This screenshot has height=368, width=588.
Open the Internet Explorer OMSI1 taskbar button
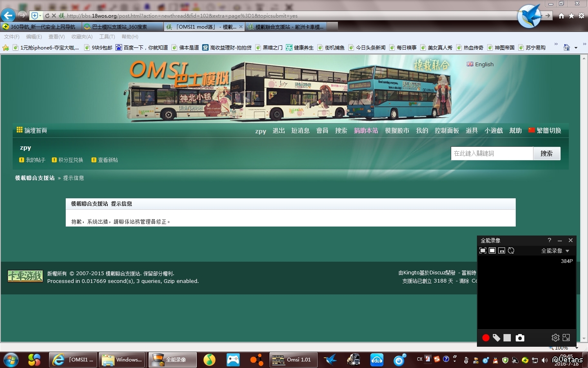coord(73,360)
